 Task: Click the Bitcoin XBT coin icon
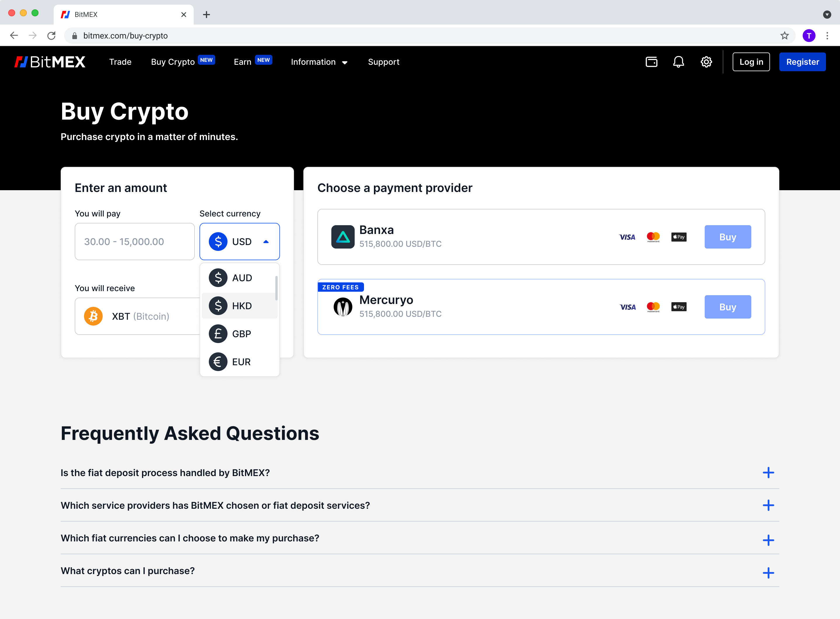tap(93, 316)
